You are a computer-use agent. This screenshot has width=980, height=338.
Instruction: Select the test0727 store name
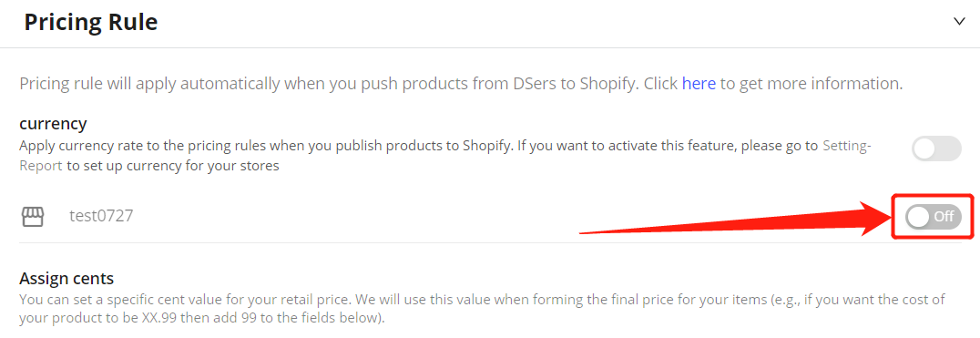pos(101,216)
